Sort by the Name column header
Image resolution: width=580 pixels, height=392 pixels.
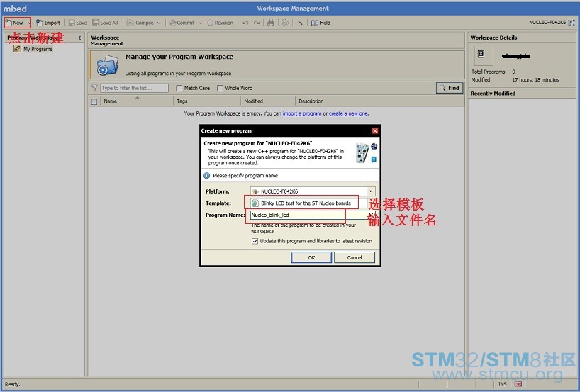tap(137, 101)
